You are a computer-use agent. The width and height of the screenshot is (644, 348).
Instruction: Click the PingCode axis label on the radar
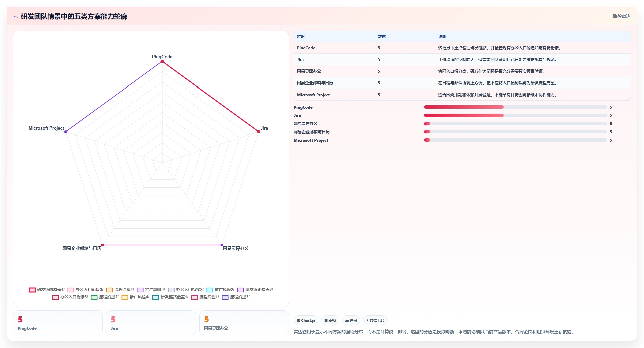162,57
